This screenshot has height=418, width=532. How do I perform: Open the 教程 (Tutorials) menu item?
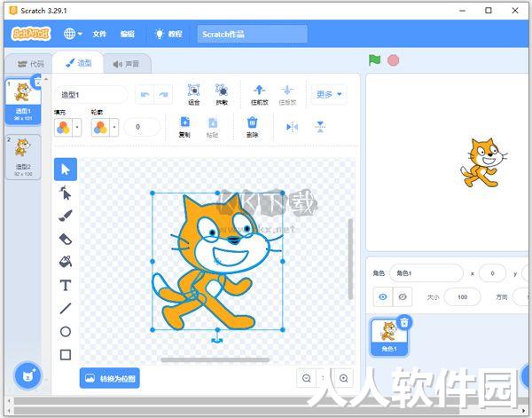[169, 34]
